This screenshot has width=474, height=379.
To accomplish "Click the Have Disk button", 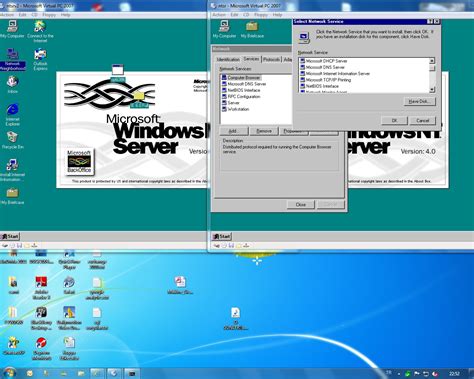I will pyautogui.click(x=420, y=101).
